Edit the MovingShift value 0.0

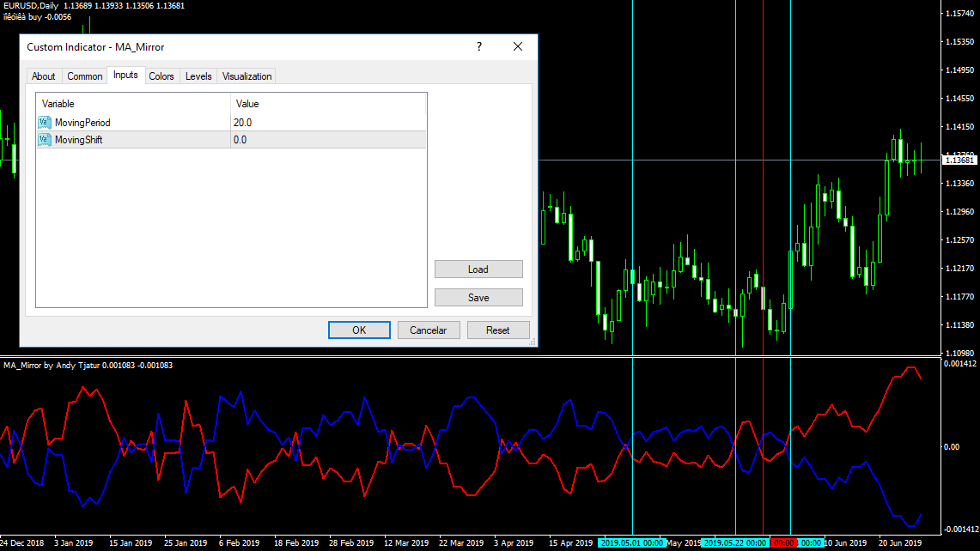click(x=328, y=140)
